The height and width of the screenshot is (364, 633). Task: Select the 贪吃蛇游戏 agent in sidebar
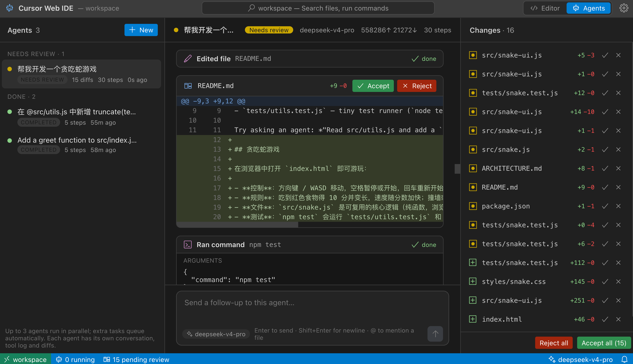pos(82,74)
